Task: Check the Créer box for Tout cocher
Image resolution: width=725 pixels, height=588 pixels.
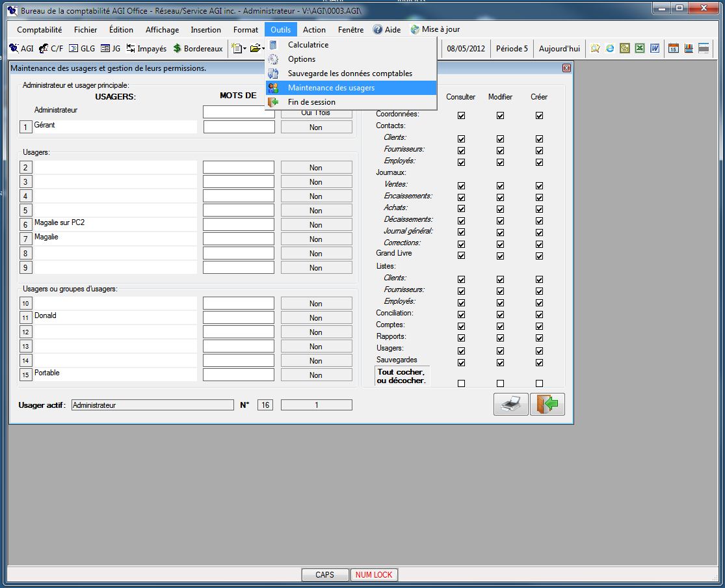Action: pyautogui.click(x=539, y=383)
